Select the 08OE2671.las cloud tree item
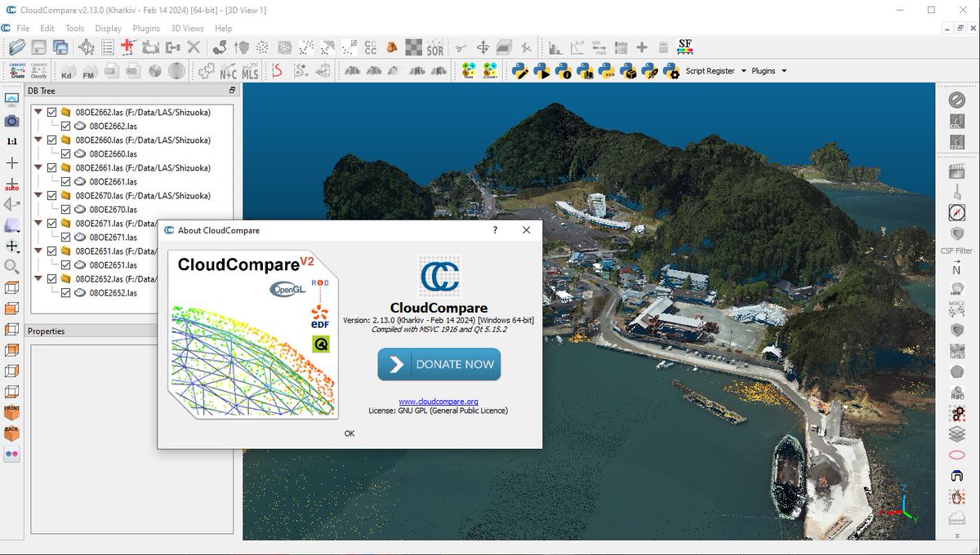980x555 pixels. click(x=113, y=237)
